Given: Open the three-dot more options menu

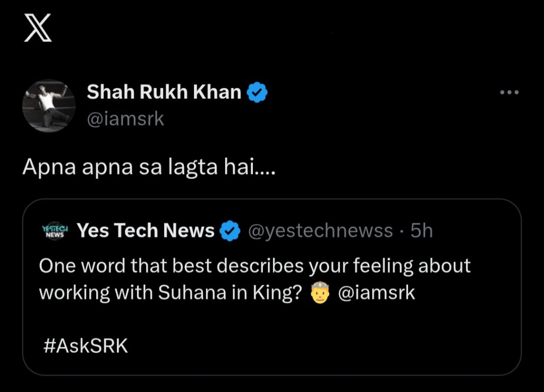Looking at the screenshot, I should point(509,92).
